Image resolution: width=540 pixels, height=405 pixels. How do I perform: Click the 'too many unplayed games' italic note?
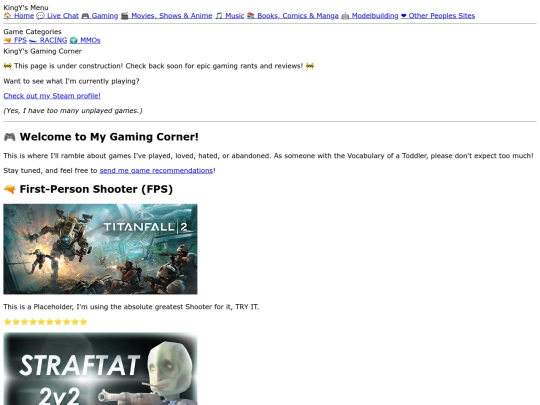pos(73,111)
